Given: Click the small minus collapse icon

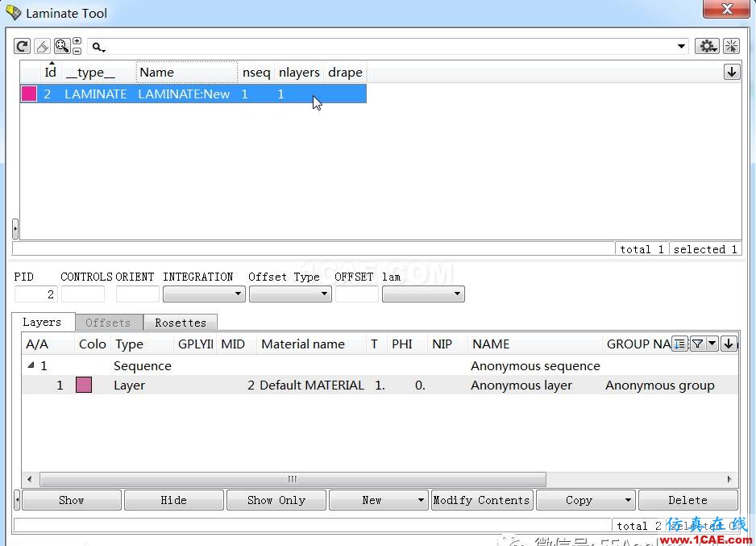Looking at the screenshot, I should point(77,51).
